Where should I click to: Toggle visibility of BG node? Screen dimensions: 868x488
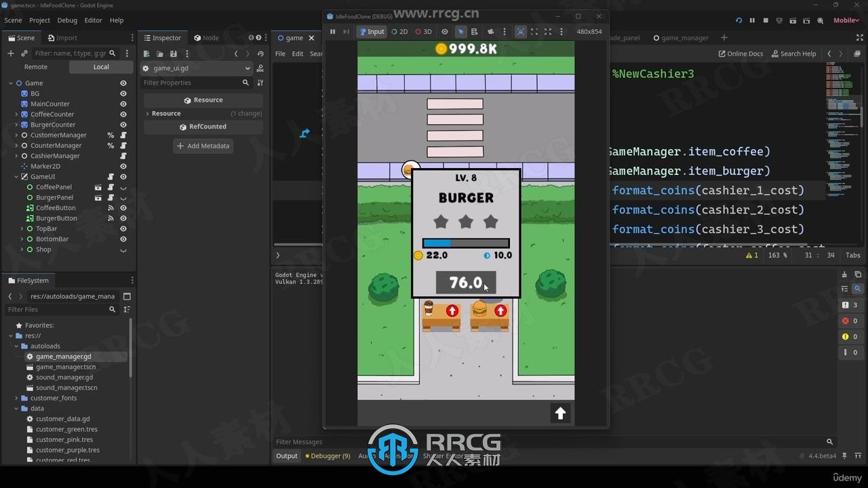[123, 94]
